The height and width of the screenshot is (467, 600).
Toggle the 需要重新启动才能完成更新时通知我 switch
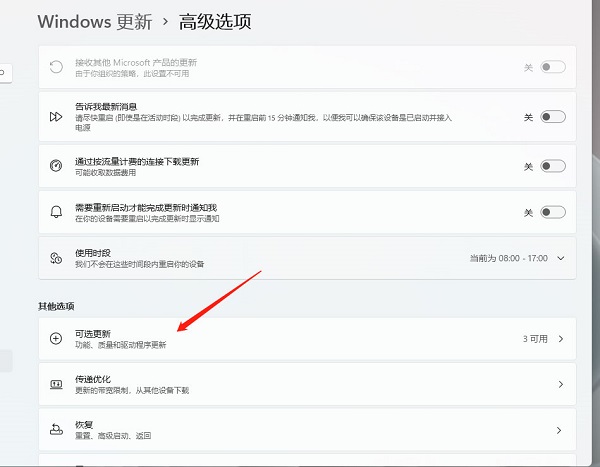552,212
